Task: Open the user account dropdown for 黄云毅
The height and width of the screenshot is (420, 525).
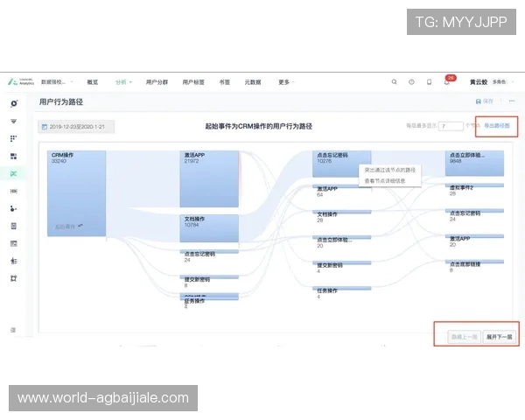Action: pyautogui.click(x=513, y=81)
